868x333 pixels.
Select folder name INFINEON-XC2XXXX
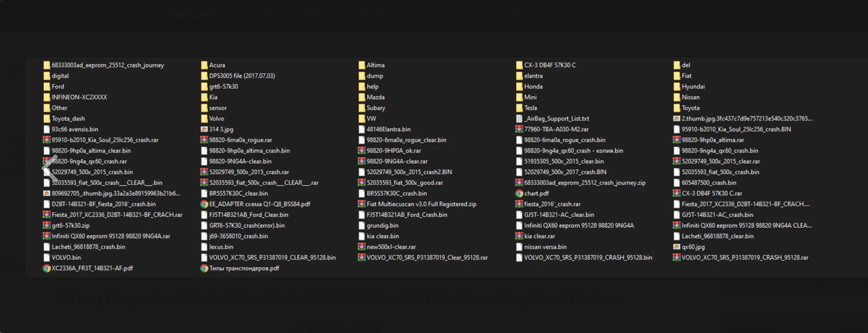tap(79, 97)
